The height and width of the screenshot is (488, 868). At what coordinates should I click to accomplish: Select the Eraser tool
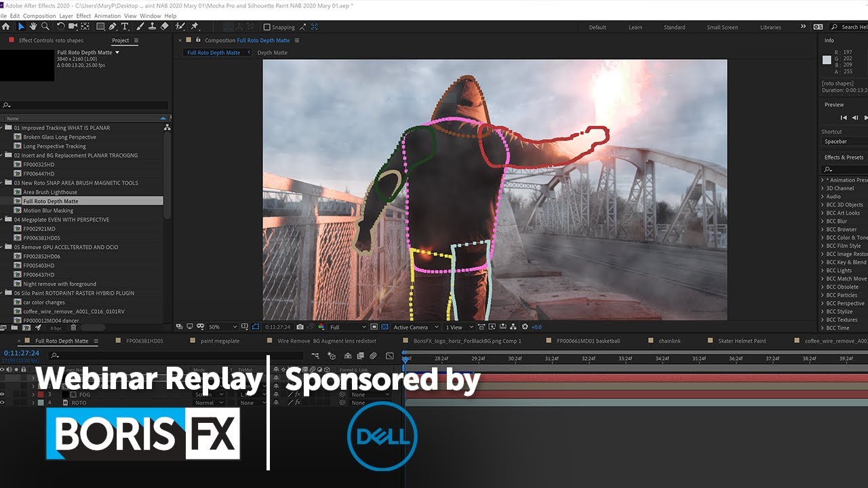click(x=165, y=26)
